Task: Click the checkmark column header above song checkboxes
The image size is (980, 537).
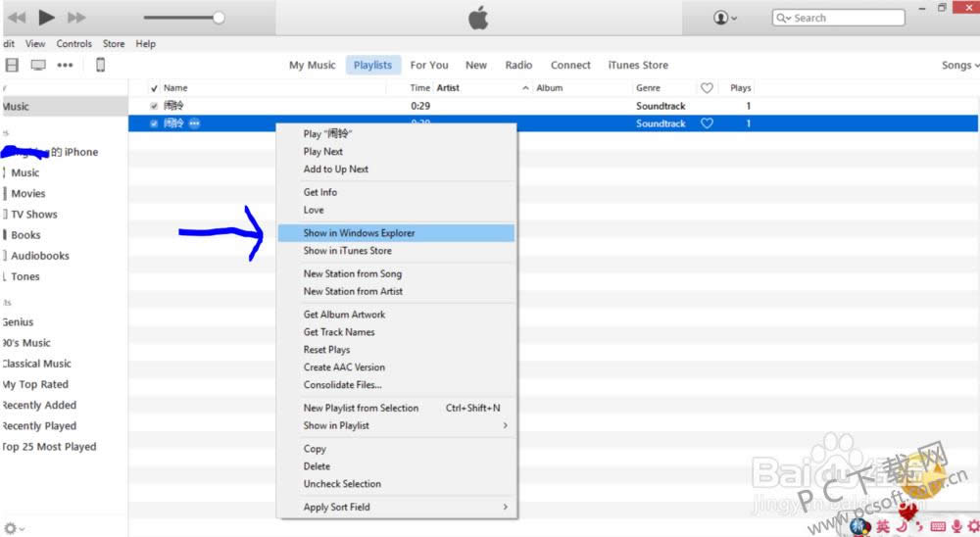Action: (154, 88)
